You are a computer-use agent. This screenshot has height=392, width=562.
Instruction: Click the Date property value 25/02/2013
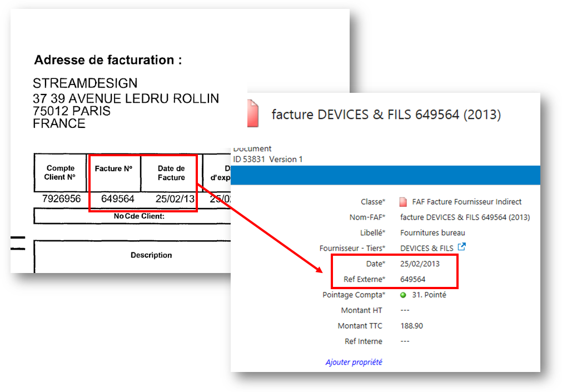pyautogui.click(x=420, y=264)
